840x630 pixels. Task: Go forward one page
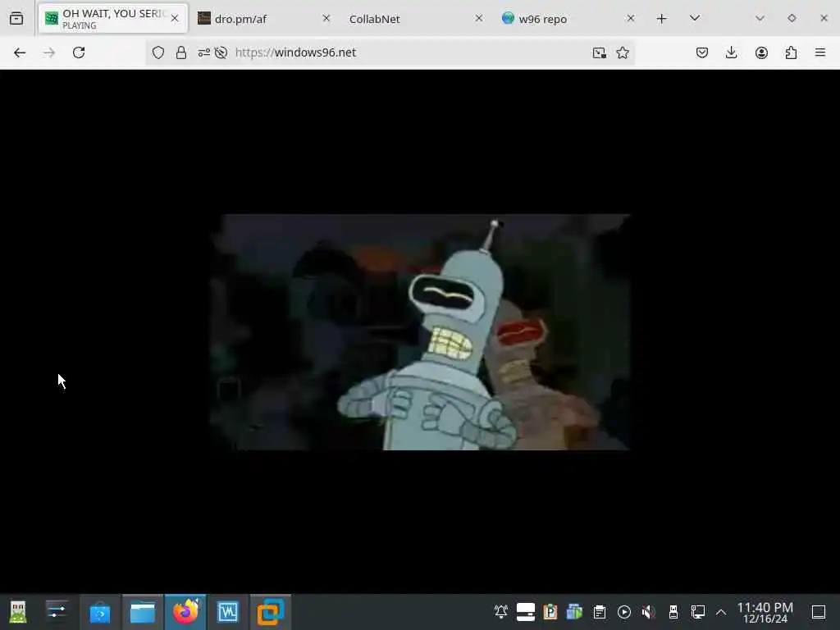(49, 52)
